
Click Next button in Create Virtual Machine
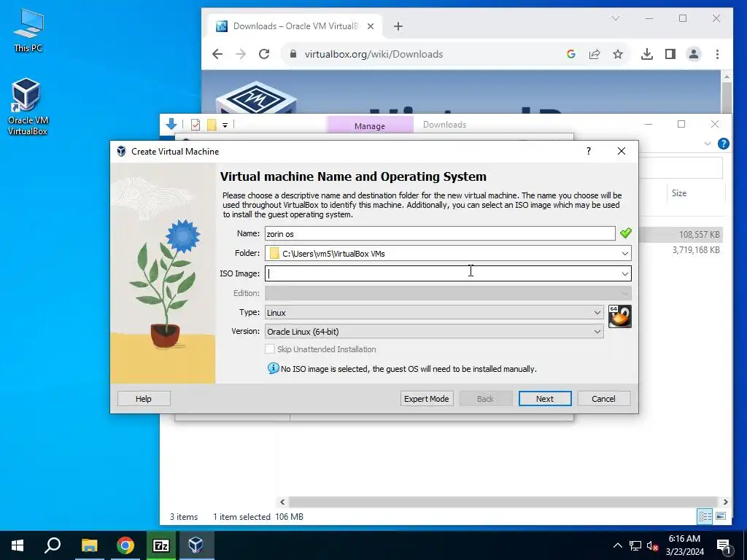tap(544, 399)
